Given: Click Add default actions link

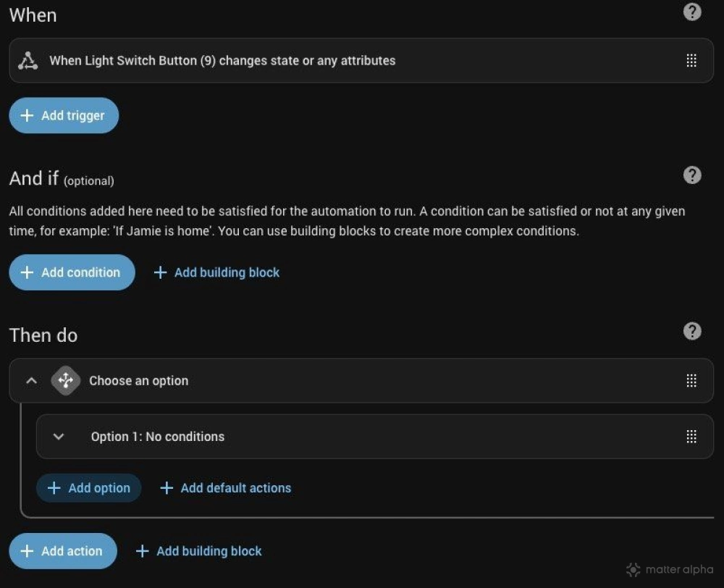Looking at the screenshot, I should click(226, 488).
